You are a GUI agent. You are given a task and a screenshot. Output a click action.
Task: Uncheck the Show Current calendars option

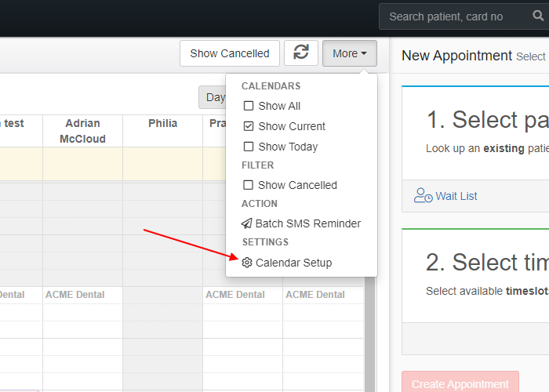249,126
